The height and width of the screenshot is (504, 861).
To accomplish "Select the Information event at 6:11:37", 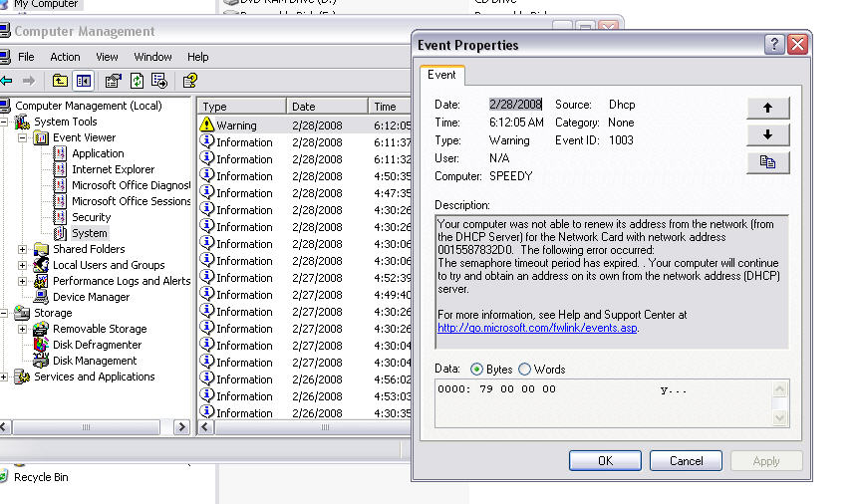I will (305, 142).
